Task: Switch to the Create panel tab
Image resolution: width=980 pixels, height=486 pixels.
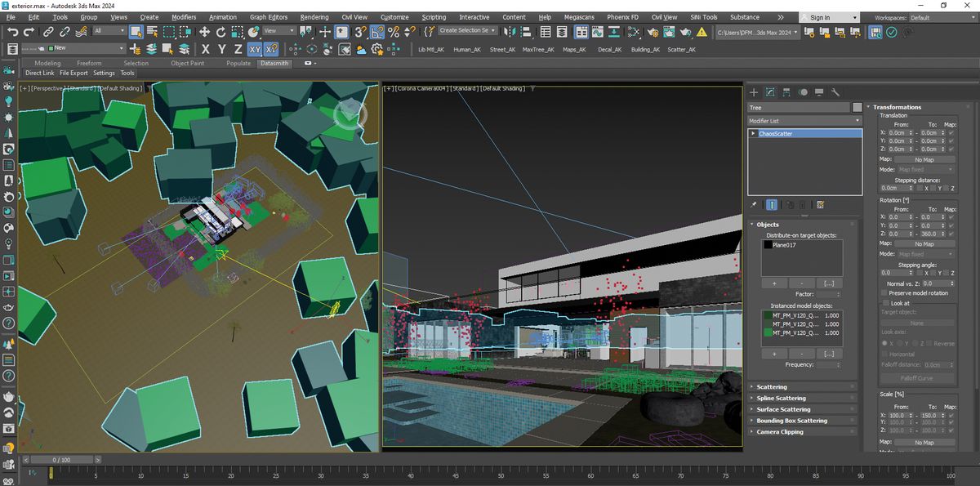Action: point(754,91)
